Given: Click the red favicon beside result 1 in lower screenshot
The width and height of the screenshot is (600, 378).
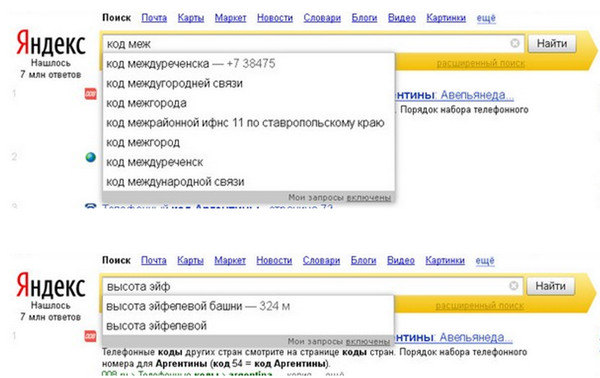Looking at the screenshot, I should [x=91, y=336].
